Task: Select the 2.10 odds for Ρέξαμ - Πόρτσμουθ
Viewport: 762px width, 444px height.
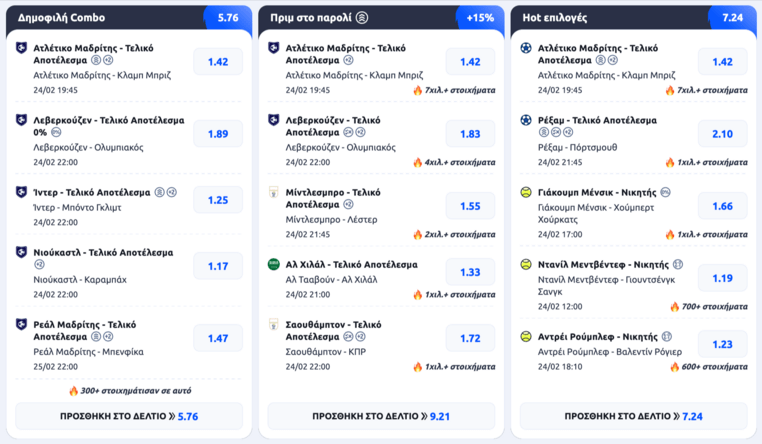Action: tap(722, 134)
